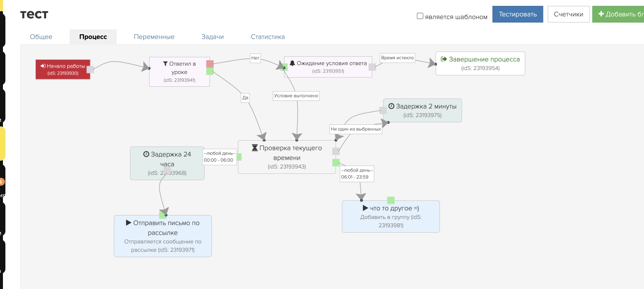
Task: Toggle the 'является шаблоном' checkbox
Action: click(420, 16)
